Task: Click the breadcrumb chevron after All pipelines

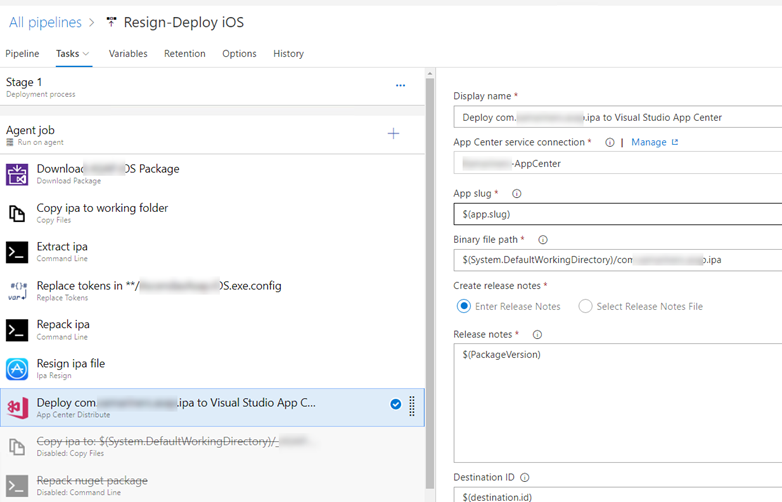Action: [x=92, y=22]
